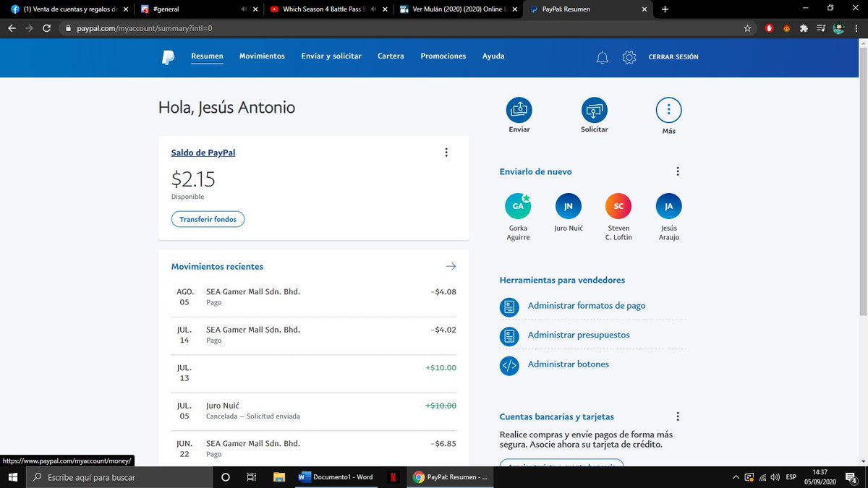Click the Administrar formatos de pago icon
This screenshot has height=488, width=868.
(509, 307)
